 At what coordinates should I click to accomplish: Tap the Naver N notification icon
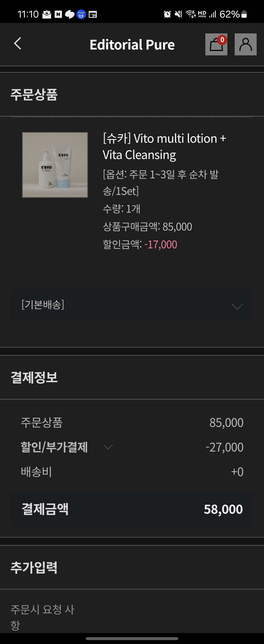[58, 14]
